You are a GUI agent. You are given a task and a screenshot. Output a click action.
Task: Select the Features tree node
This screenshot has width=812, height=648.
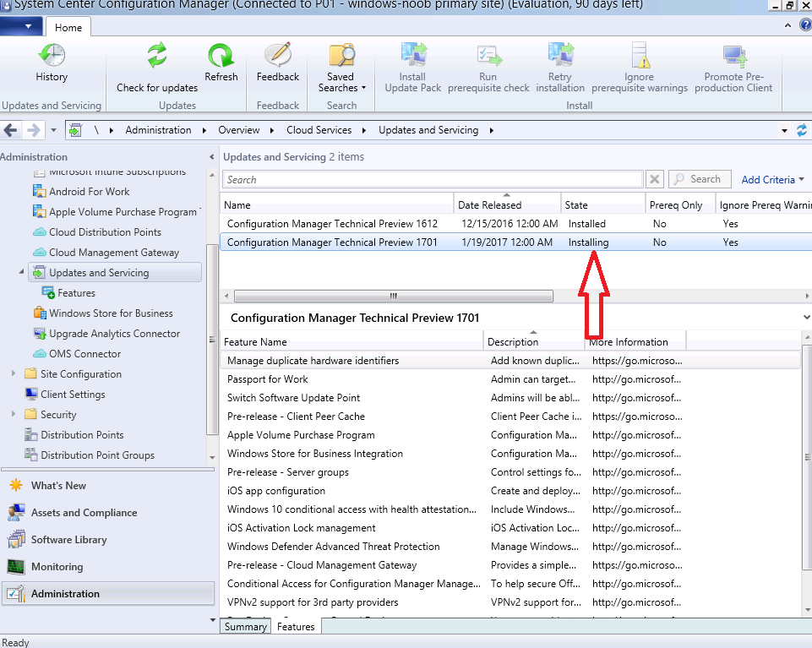[x=76, y=293]
